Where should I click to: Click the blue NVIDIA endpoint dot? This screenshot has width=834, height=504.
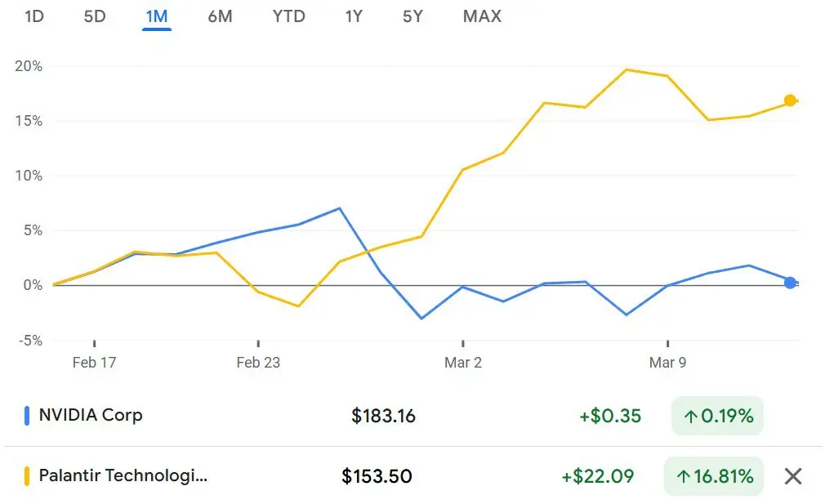790,283
